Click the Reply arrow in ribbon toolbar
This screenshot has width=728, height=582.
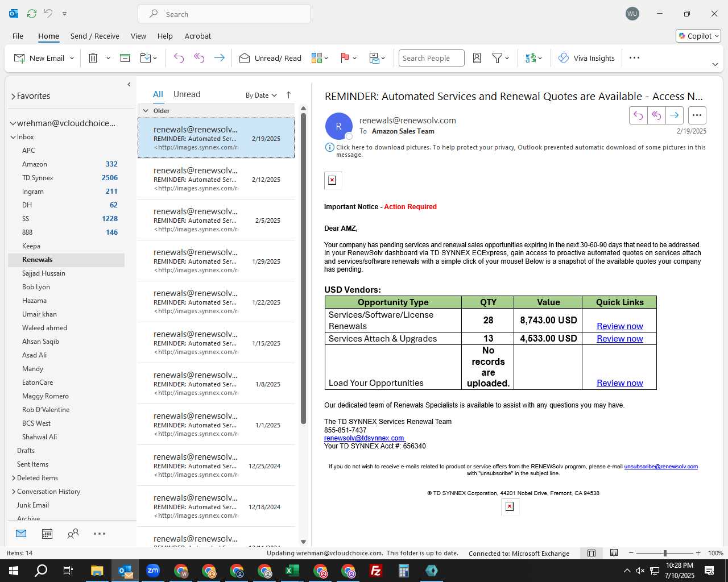point(179,58)
